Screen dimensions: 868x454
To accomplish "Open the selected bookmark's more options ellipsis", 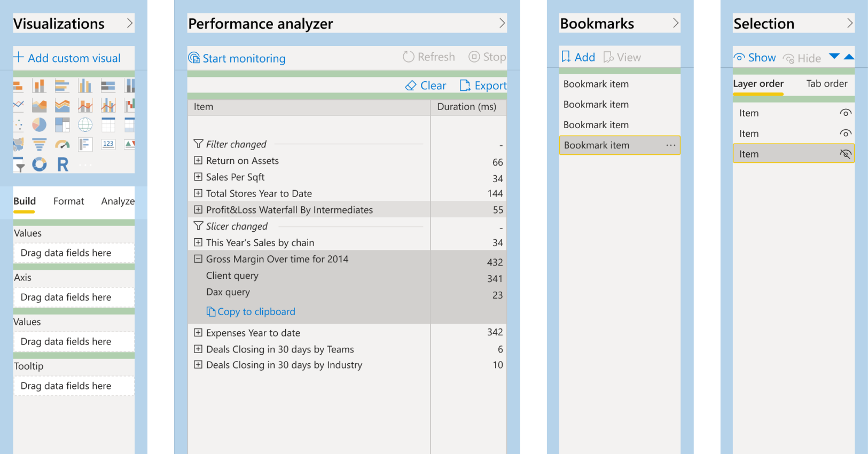I will pos(670,145).
